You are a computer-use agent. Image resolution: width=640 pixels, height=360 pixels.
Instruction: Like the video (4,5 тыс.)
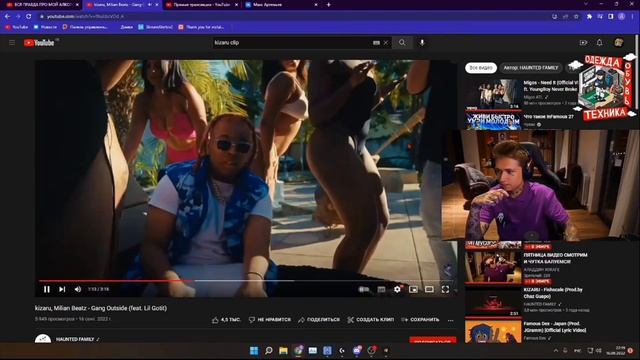click(x=226, y=320)
